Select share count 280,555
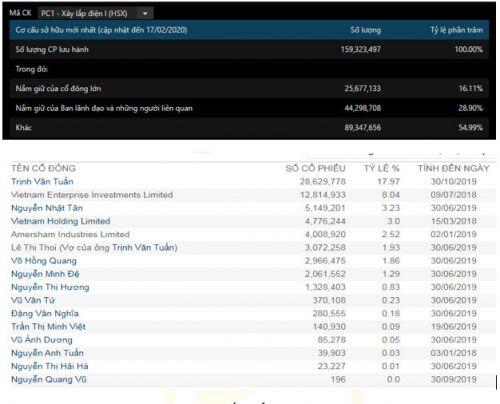This screenshot has height=404, width=500. click(329, 313)
